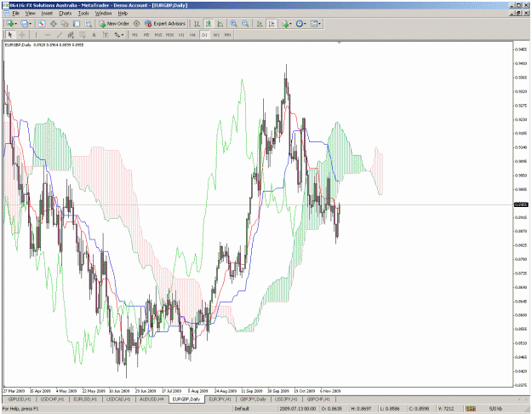The width and height of the screenshot is (532, 414).
Task: Switch to the EURJPY,H1 chart tab
Action: click(220, 399)
